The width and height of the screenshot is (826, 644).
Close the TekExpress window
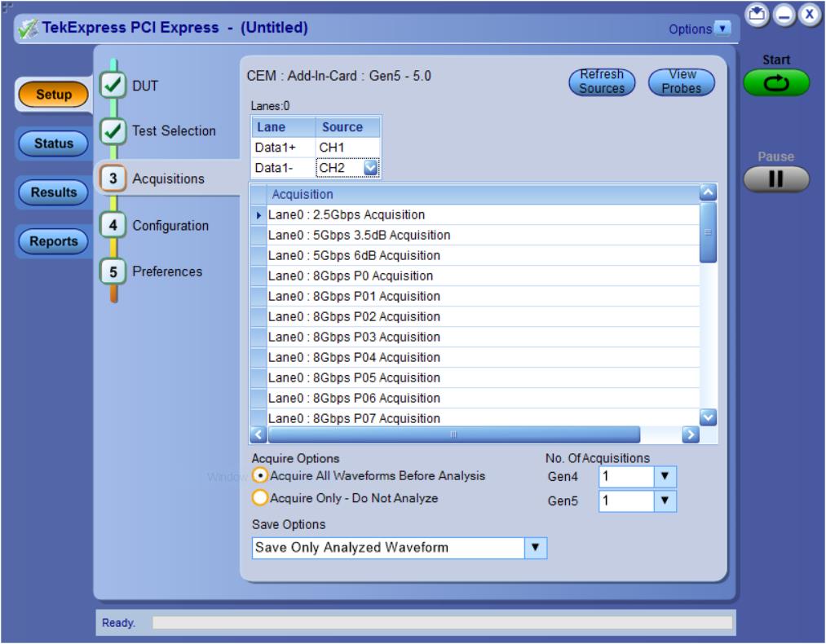[809, 14]
